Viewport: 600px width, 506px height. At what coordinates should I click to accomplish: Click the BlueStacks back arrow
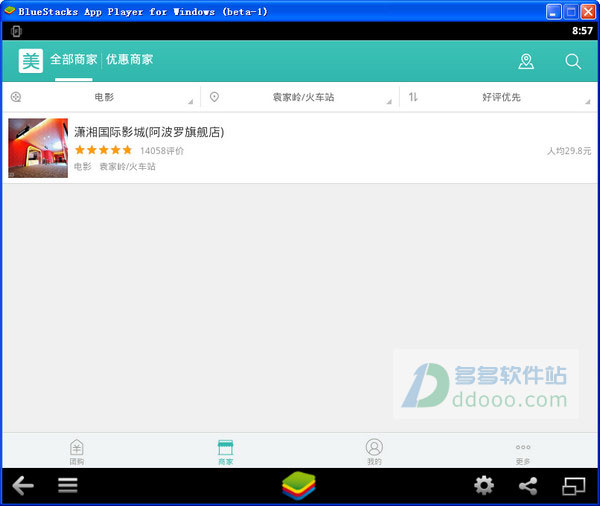point(23,486)
